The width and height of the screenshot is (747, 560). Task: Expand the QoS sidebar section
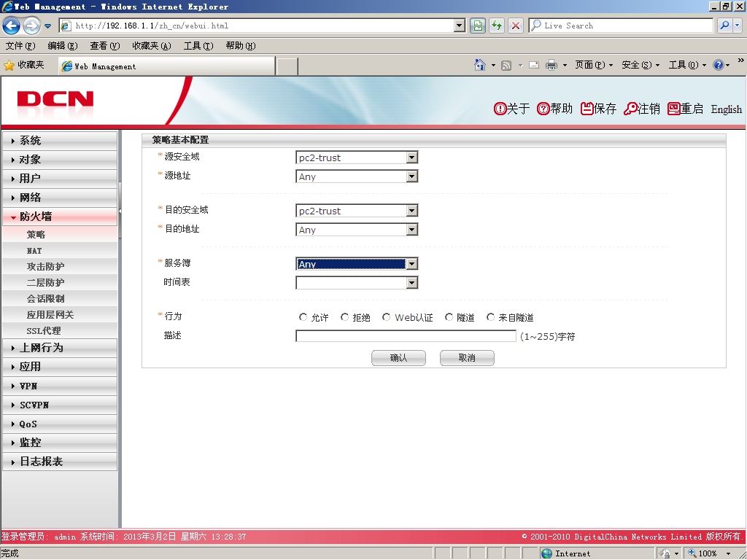coord(60,424)
